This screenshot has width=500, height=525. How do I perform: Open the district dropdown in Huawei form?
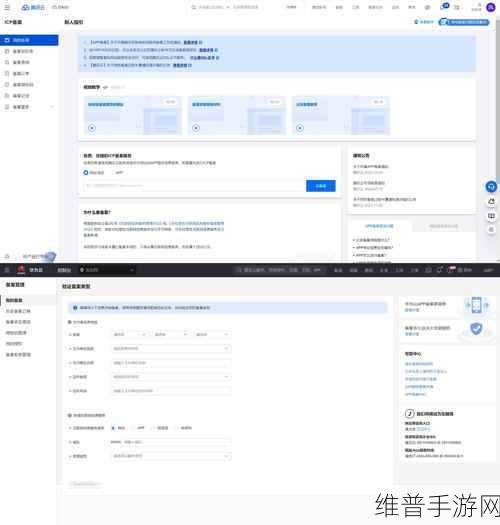coord(212,334)
